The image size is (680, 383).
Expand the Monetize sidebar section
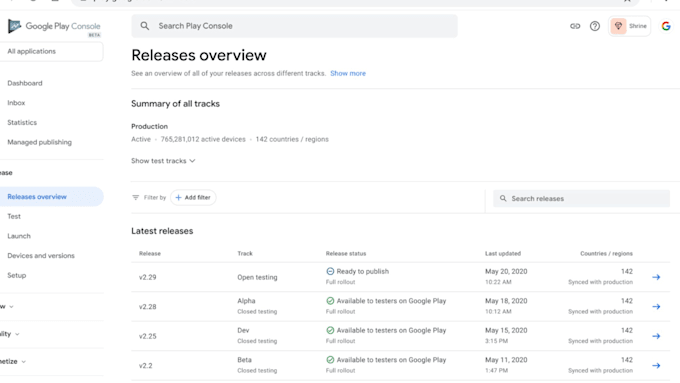pyautogui.click(x=23, y=361)
